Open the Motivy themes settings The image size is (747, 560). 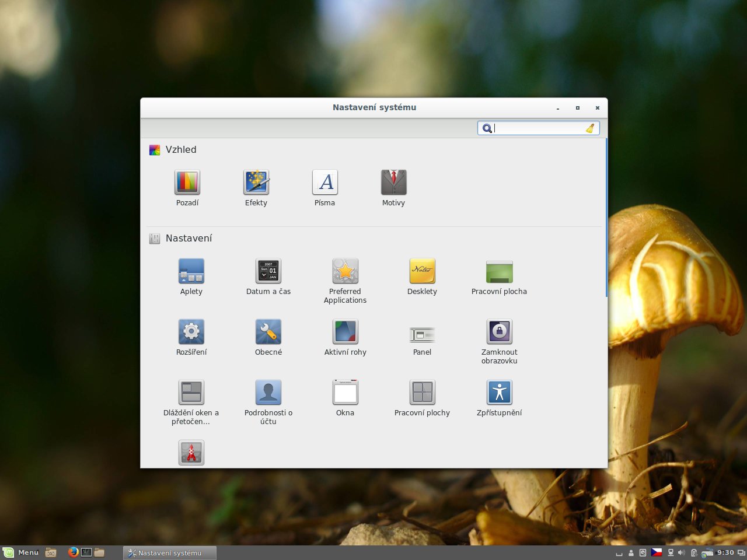pyautogui.click(x=393, y=183)
